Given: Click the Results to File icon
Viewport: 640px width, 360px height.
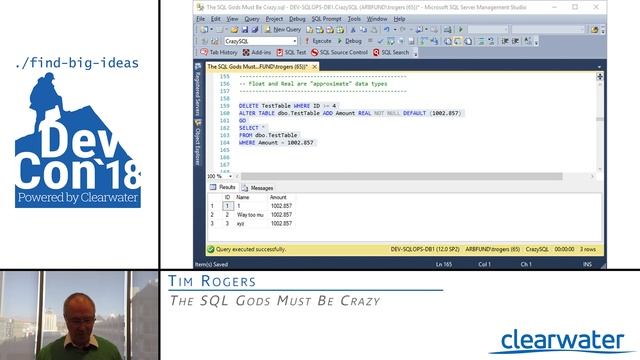Looking at the screenshot, I should [468, 41].
